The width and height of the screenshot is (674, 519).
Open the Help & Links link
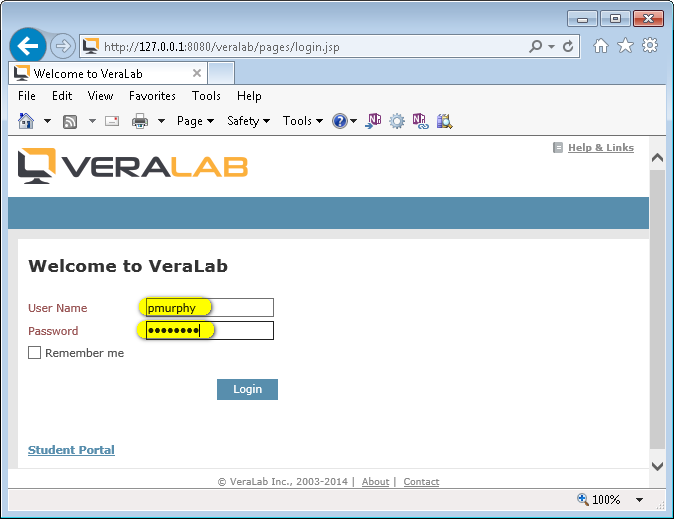[600, 147]
